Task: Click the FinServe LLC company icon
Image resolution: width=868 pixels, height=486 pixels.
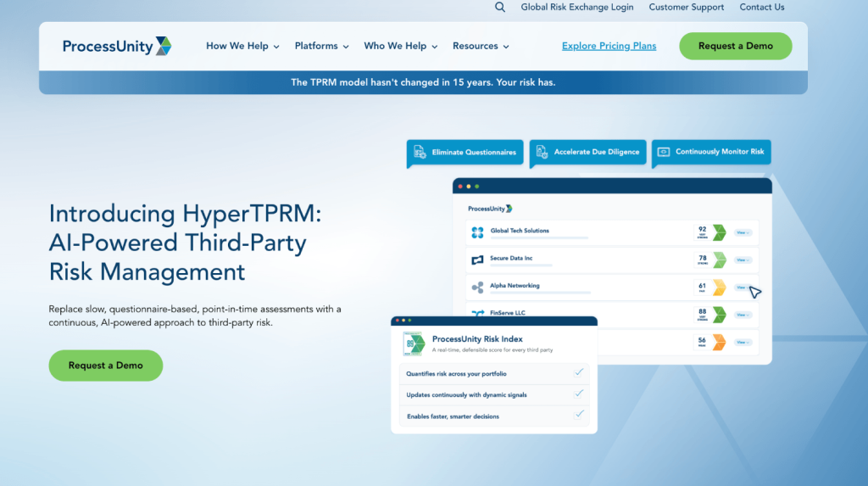Action: pyautogui.click(x=477, y=313)
